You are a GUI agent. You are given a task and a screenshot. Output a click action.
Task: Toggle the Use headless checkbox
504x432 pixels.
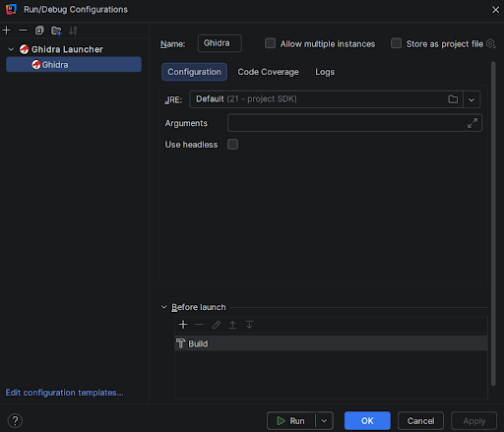232,145
